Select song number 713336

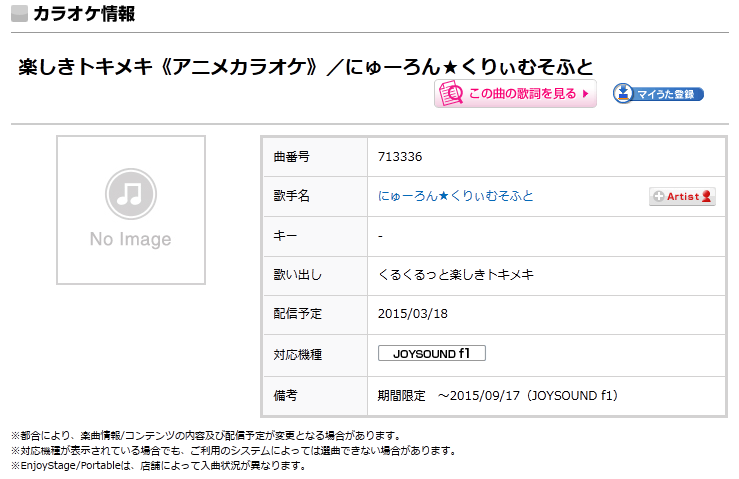(x=400, y=157)
